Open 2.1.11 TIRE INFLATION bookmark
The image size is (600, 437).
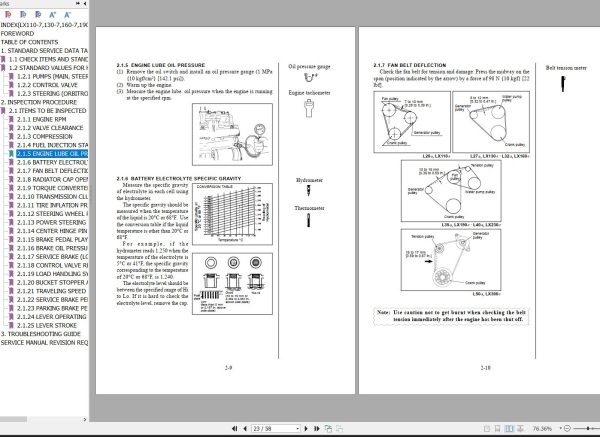pyautogui.click(x=52, y=205)
